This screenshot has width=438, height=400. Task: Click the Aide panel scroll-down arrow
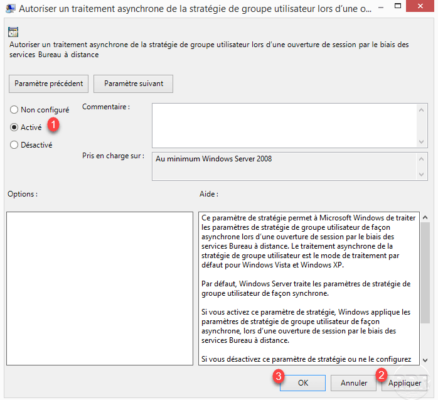pos(425,360)
